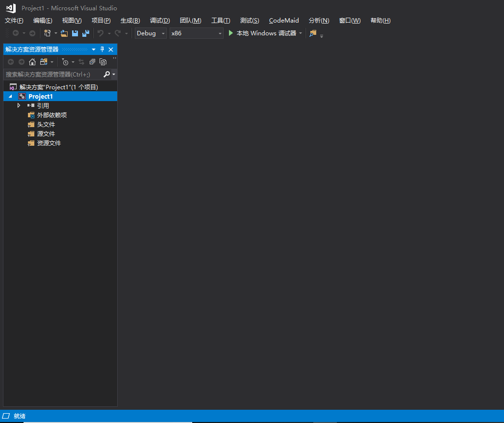The height and width of the screenshot is (423, 504).
Task: Click the Solution Explorer home icon
Action: click(x=32, y=62)
